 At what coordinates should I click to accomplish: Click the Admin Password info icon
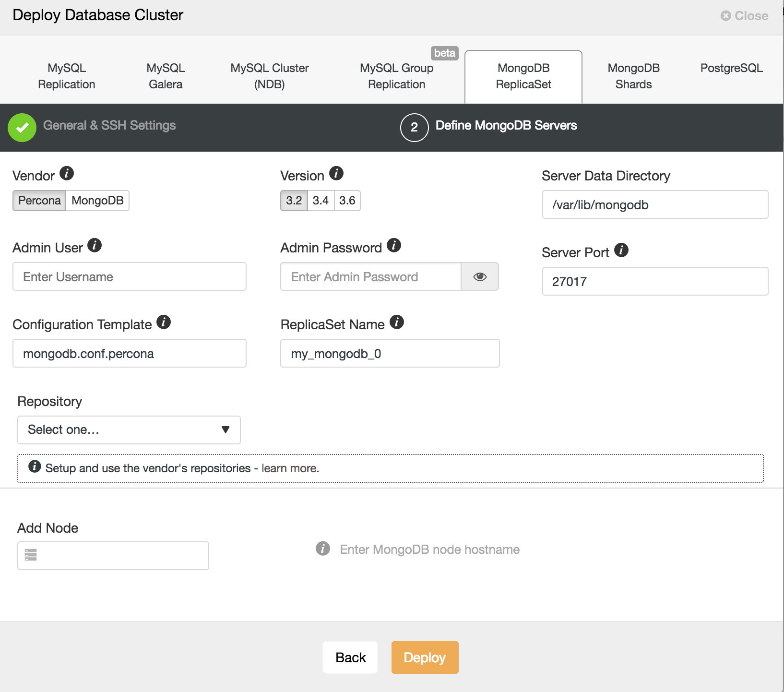tap(394, 245)
